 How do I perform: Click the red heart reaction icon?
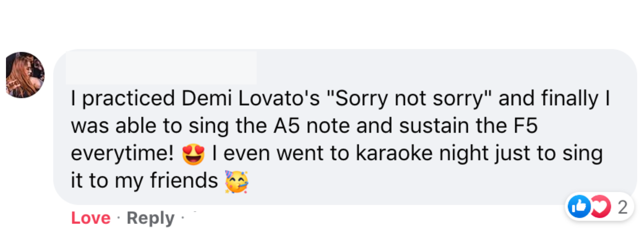[x=601, y=207]
